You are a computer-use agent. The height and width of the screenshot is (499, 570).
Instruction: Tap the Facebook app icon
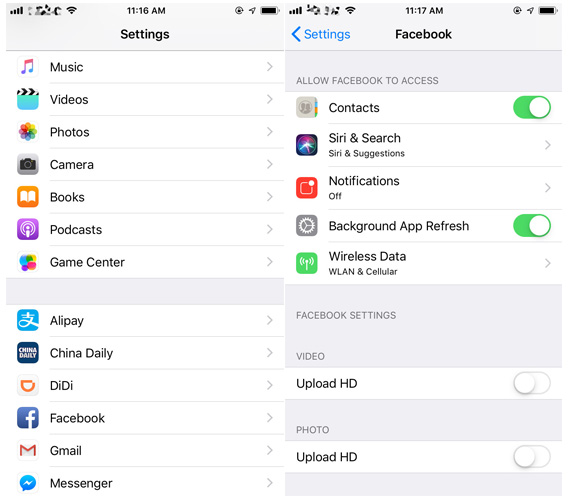(x=28, y=418)
